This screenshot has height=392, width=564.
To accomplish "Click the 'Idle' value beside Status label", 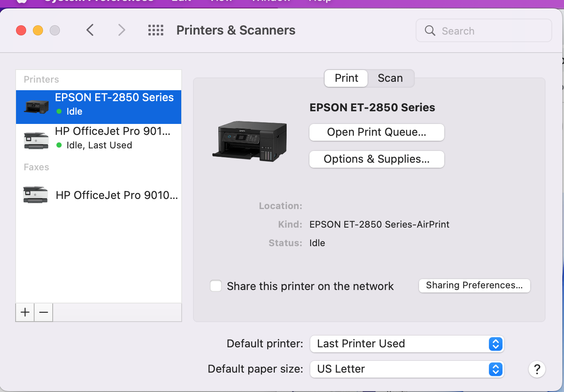I will 317,243.
